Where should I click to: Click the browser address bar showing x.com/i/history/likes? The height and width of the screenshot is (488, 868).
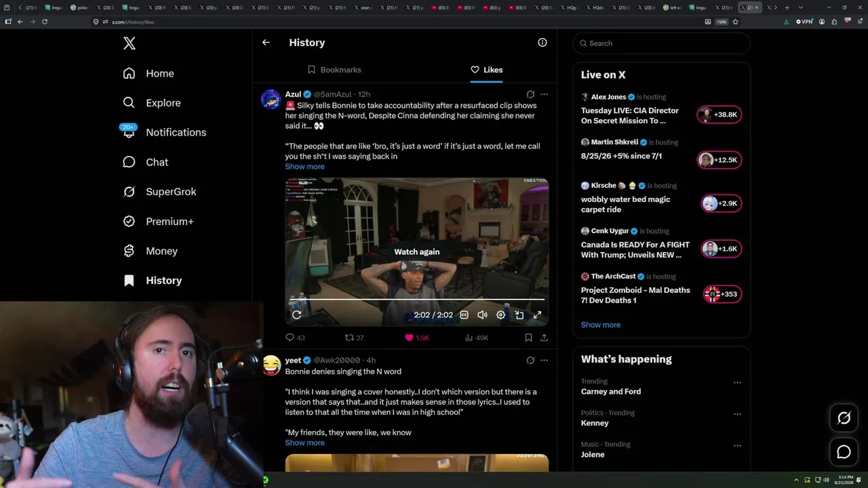pyautogui.click(x=400, y=22)
